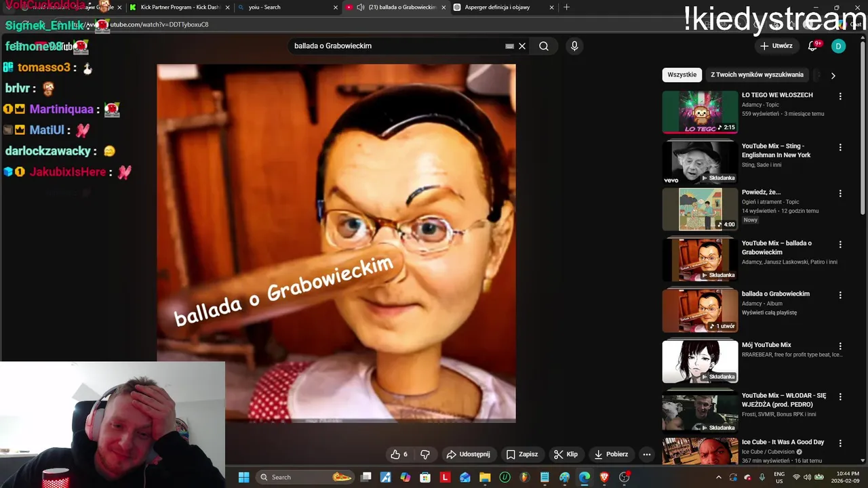868x488 pixels.
Task: Click the Klip clip button
Action: (566, 454)
